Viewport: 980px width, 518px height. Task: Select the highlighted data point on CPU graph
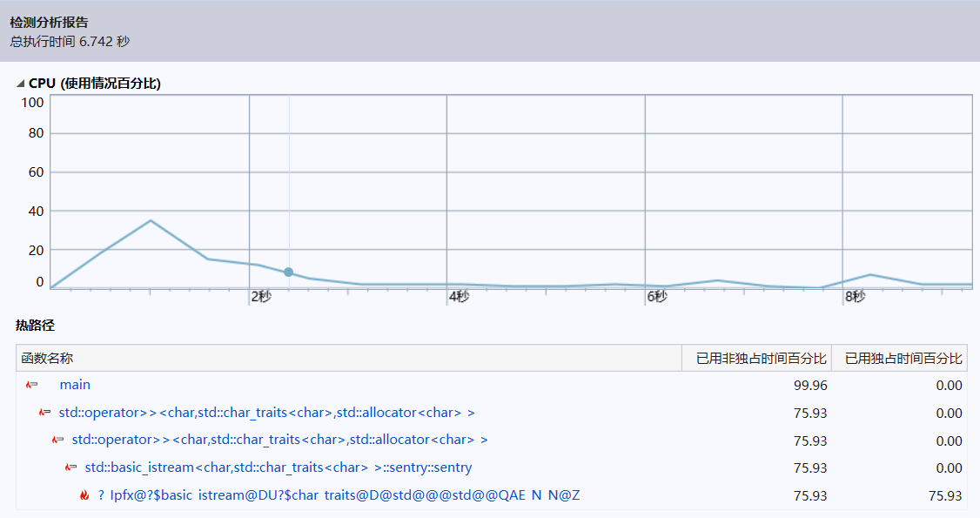(x=288, y=272)
